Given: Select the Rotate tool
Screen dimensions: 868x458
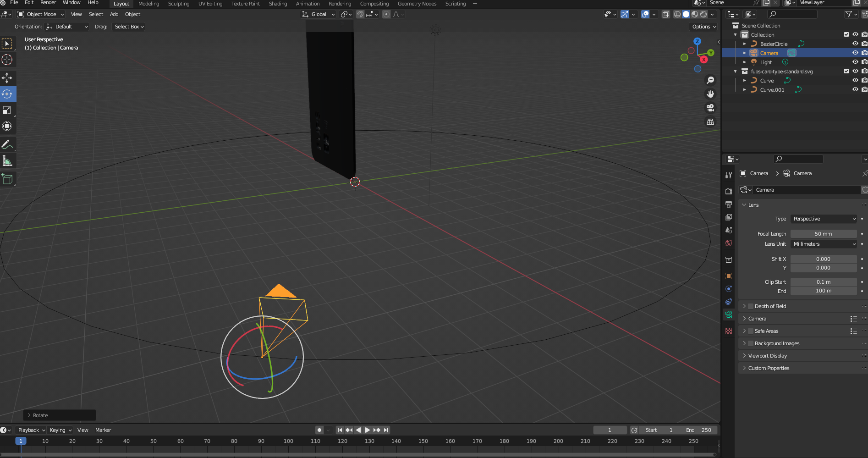Looking at the screenshot, I should (7, 94).
